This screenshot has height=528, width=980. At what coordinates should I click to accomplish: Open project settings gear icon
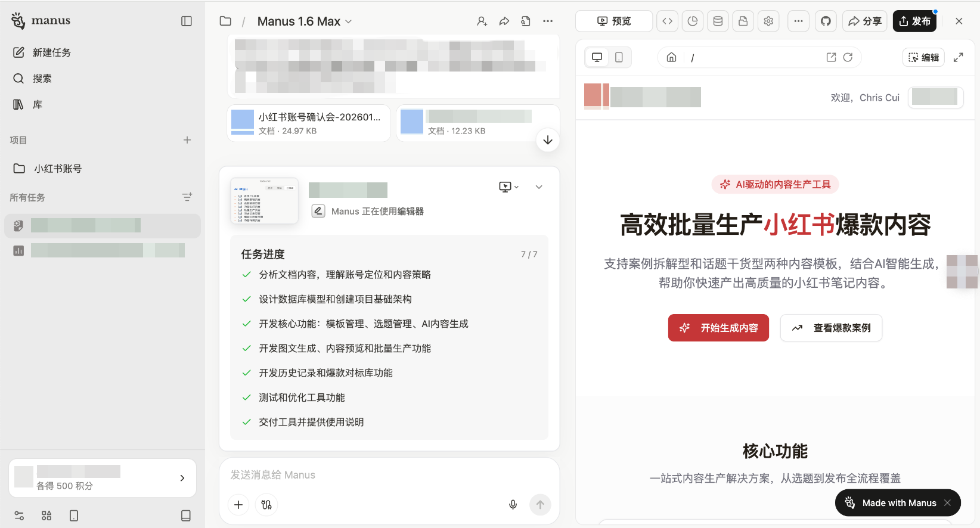tap(768, 21)
